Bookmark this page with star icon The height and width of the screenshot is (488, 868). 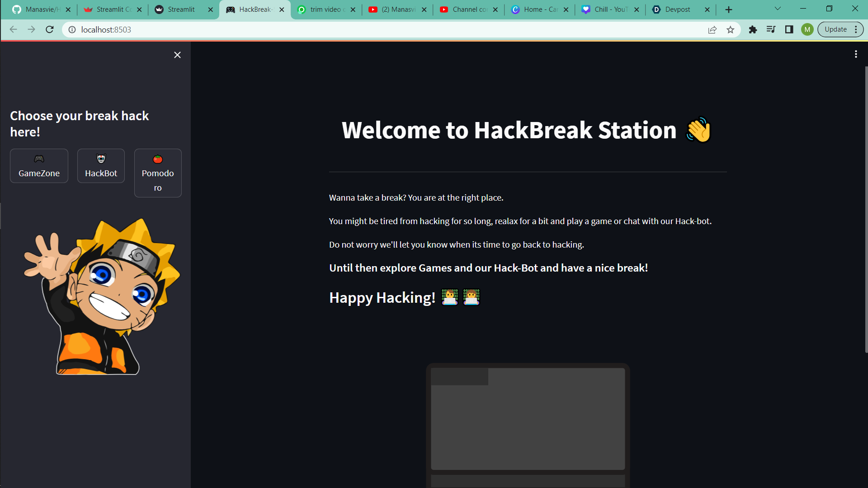point(731,29)
